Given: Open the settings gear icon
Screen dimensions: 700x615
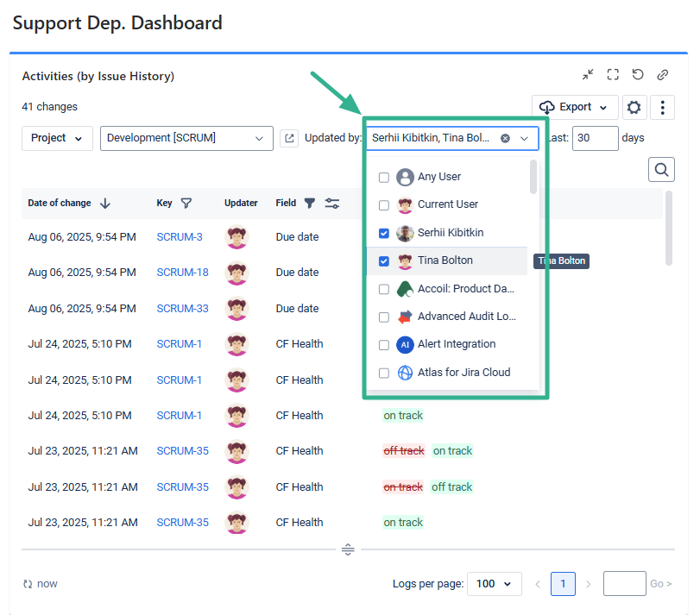Looking at the screenshot, I should point(634,108).
